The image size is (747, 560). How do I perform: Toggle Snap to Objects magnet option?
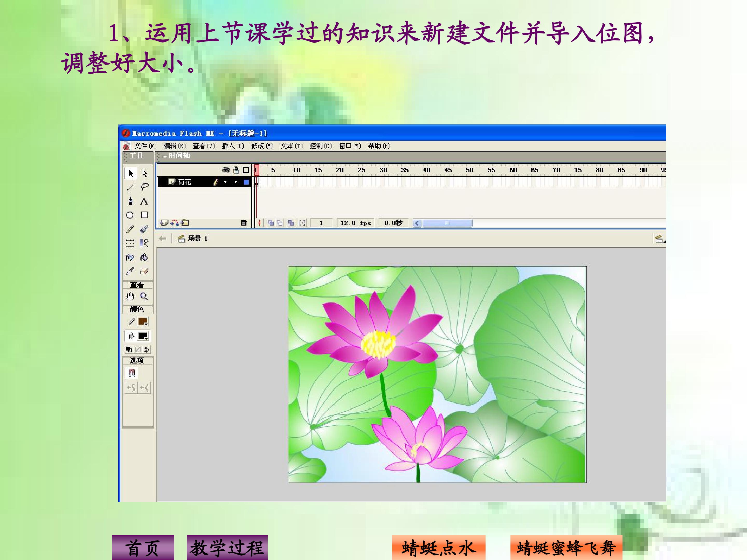click(132, 373)
